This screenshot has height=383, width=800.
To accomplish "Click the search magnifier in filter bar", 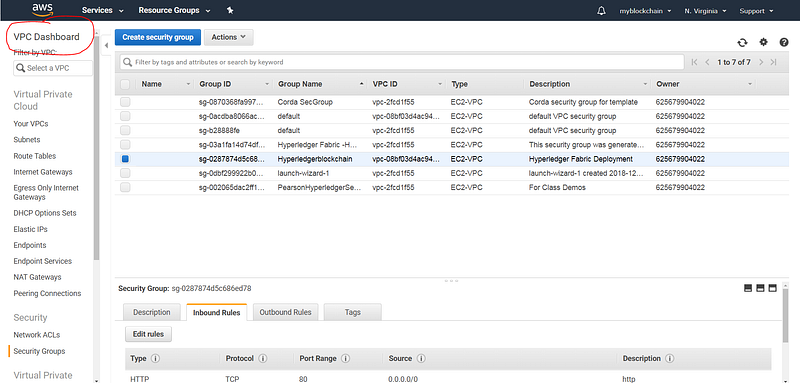I will click(128, 62).
